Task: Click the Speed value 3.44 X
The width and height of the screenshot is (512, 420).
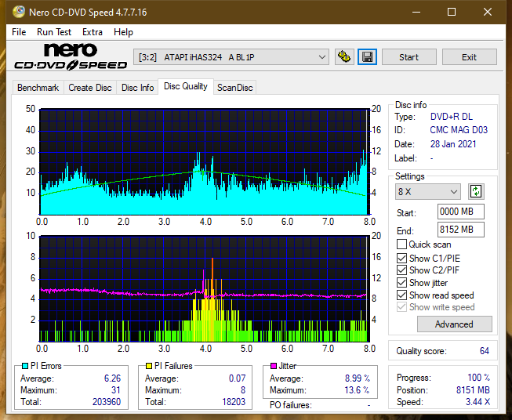Action: pyautogui.click(x=478, y=402)
